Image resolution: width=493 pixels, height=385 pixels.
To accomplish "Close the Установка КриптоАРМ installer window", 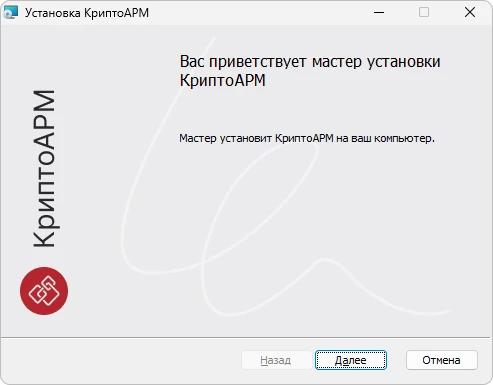I will tap(470, 12).
